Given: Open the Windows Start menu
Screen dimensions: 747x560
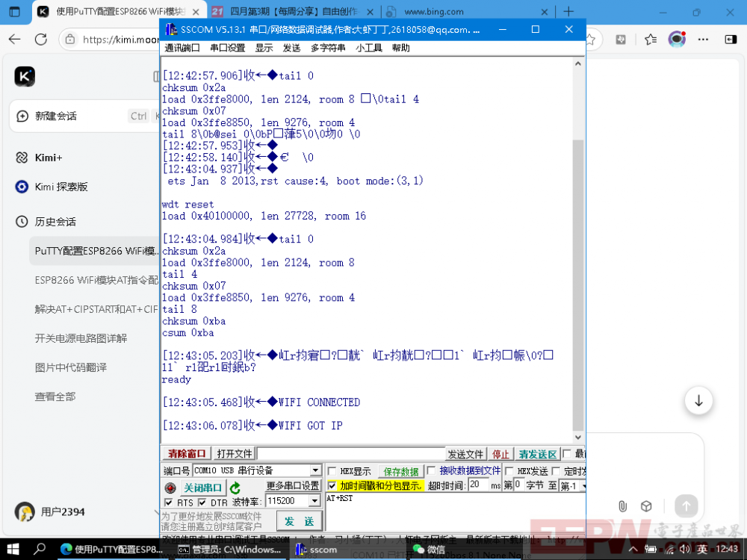Looking at the screenshot, I should tap(13, 549).
